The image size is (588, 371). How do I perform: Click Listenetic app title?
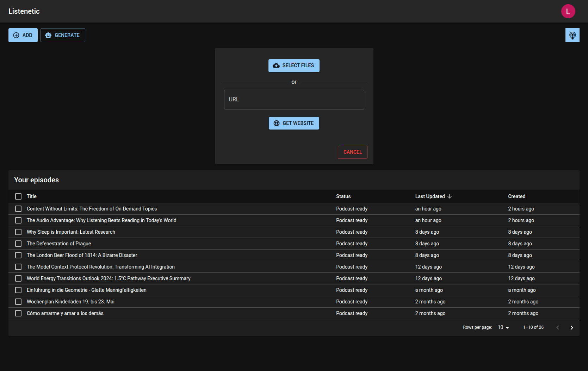[x=24, y=11]
